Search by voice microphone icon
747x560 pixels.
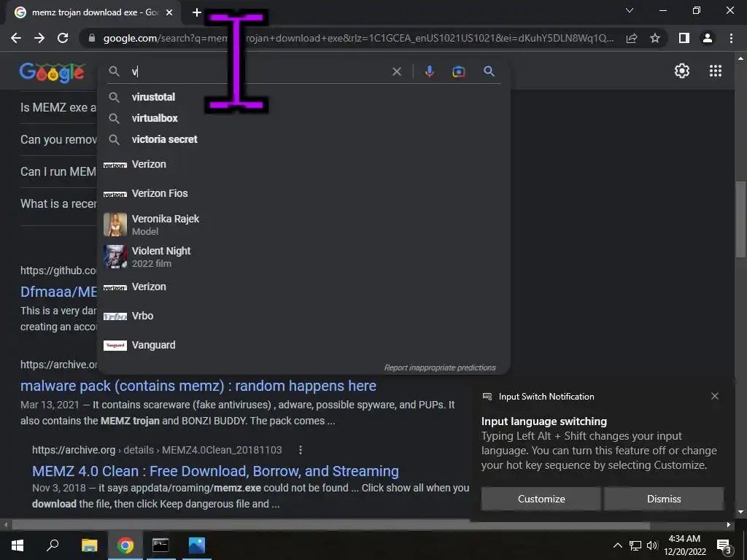click(429, 71)
